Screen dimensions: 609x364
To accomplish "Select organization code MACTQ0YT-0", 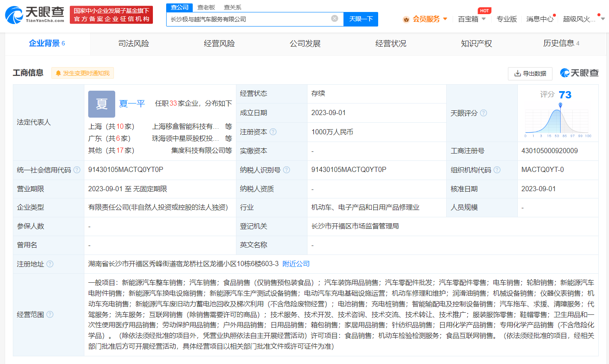I will click(543, 170).
